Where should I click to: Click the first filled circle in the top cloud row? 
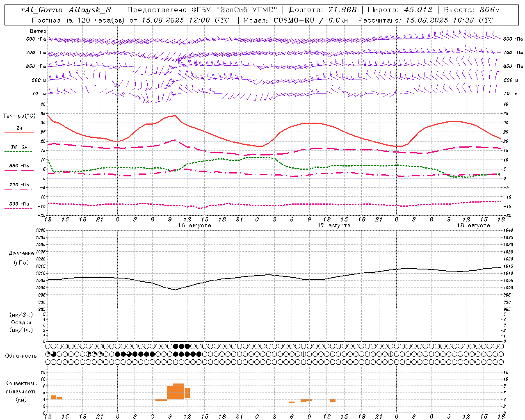coord(176,346)
